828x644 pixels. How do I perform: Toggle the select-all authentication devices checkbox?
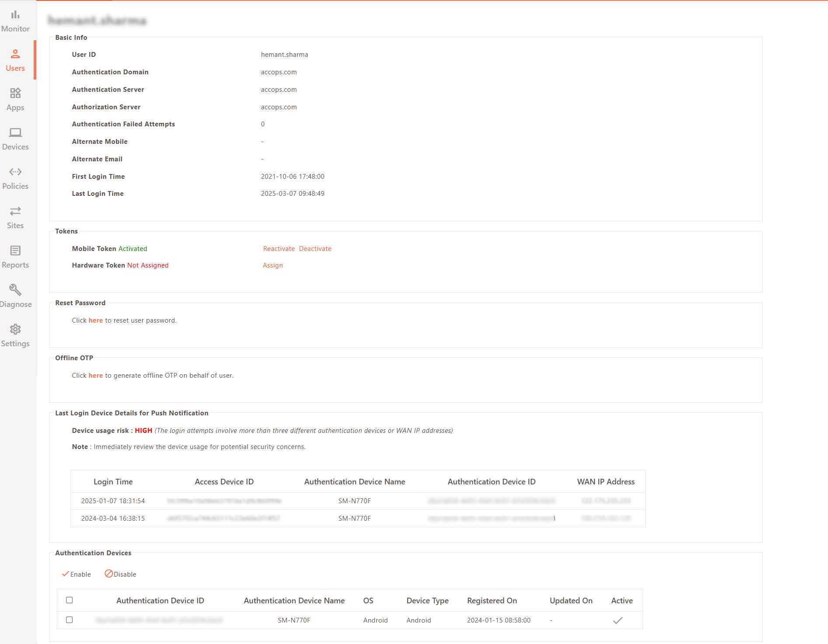(69, 600)
